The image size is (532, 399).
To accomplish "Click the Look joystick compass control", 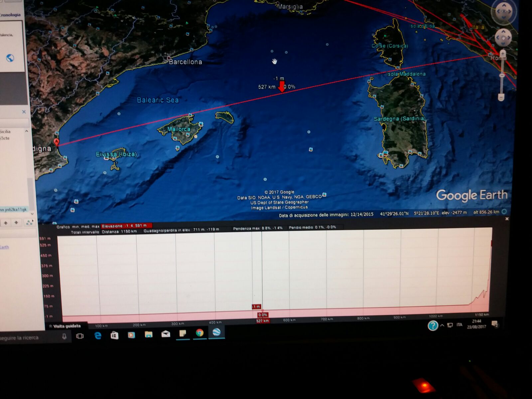I will click(x=504, y=12).
